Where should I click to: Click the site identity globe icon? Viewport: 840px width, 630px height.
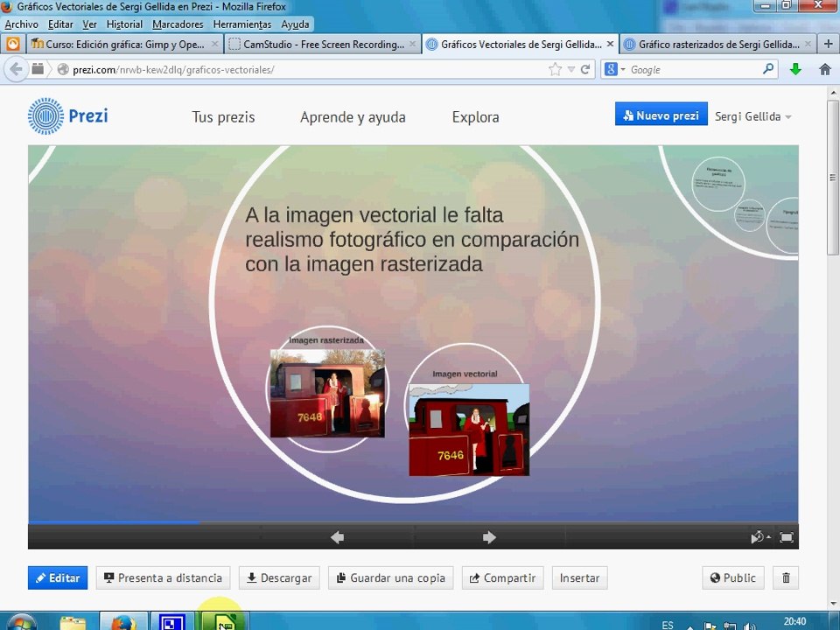63,69
